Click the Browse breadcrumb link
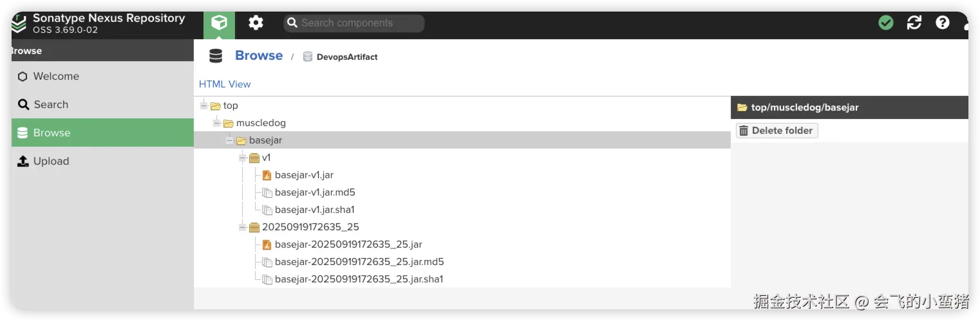980x321 pixels. (x=259, y=56)
